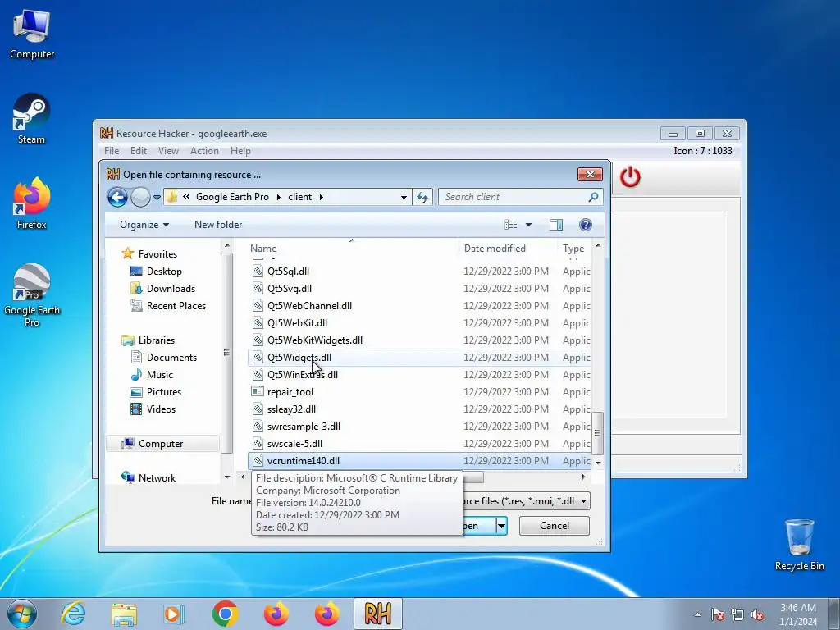Open the Recycle Bin on the desktop

(x=799, y=545)
